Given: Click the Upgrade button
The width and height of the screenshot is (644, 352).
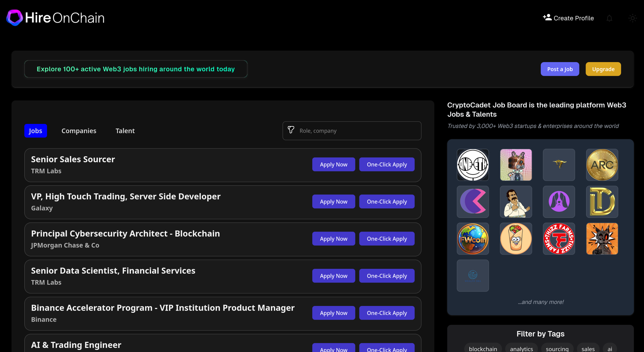Looking at the screenshot, I should (603, 69).
